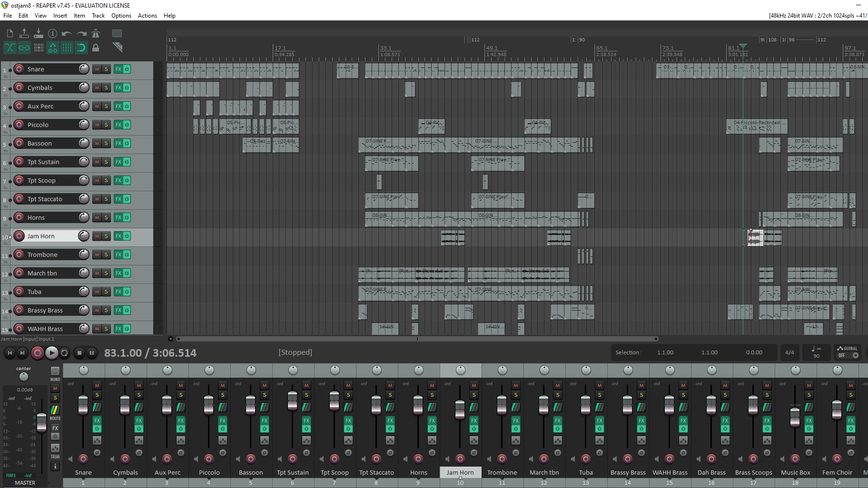Go to project start in transport
The image size is (868, 488).
[x=10, y=353]
